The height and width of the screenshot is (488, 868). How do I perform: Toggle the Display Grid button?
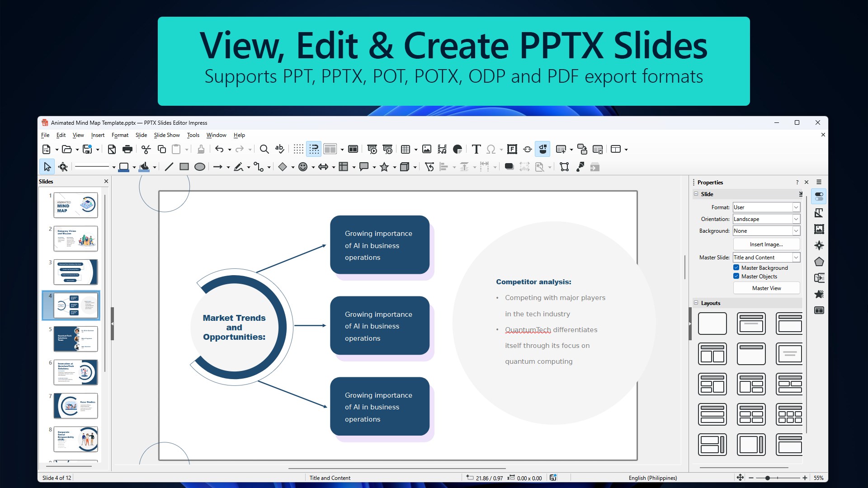tap(298, 149)
